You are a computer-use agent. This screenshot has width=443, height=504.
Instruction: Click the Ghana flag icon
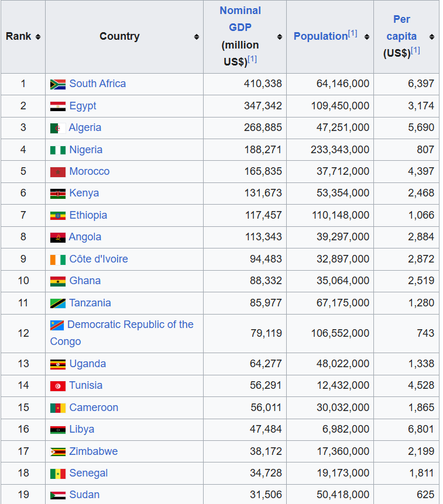[x=58, y=281]
